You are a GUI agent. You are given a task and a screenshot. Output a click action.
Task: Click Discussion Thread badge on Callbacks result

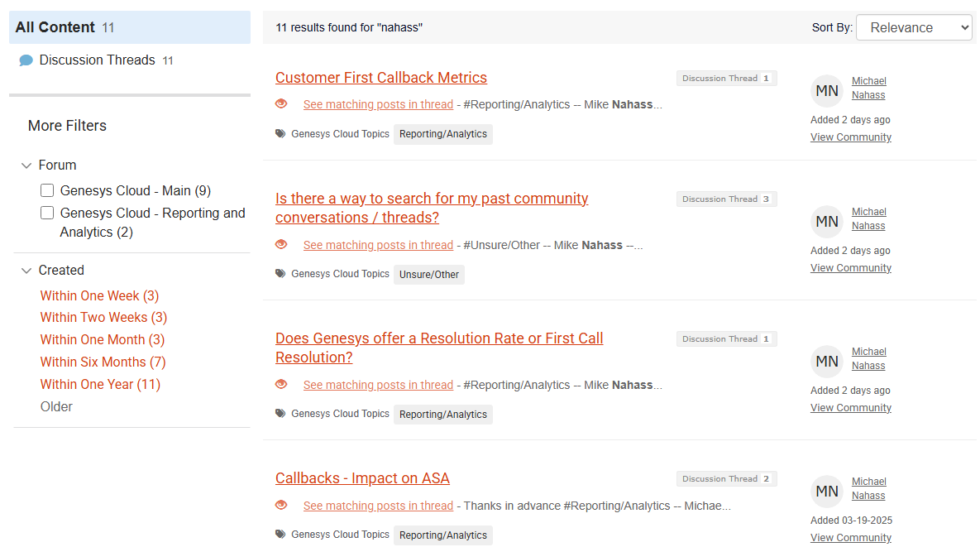pos(725,479)
